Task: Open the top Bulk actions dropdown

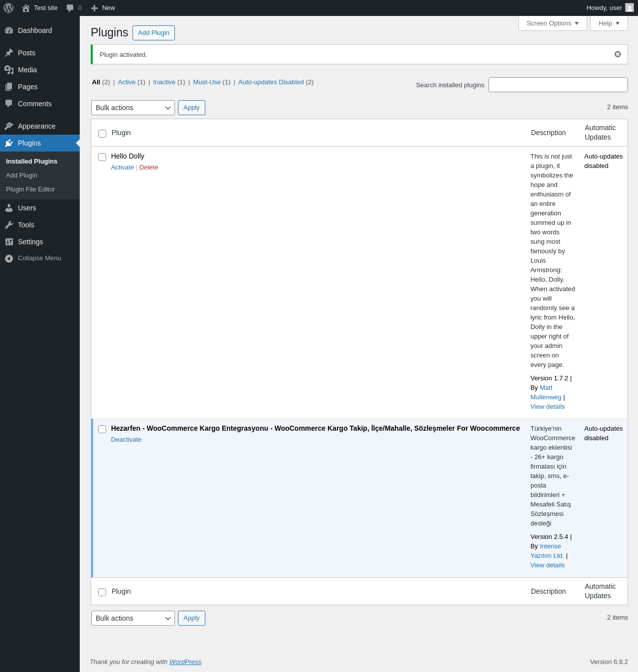Action: click(x=133, y=108)
